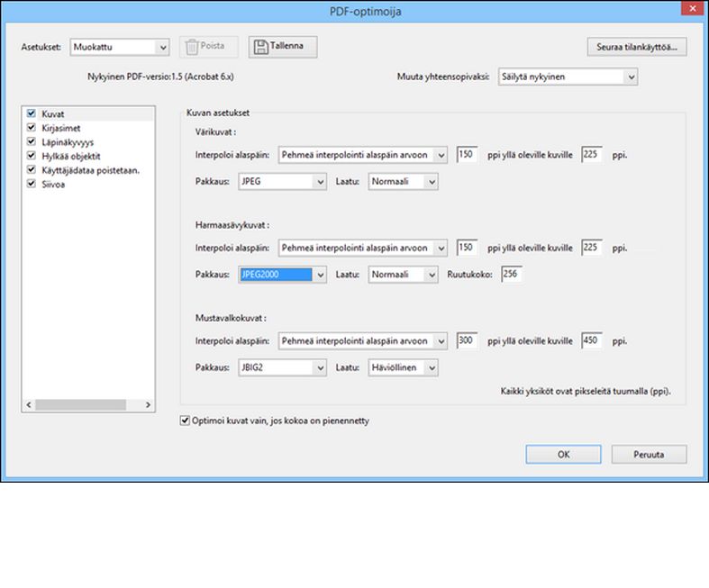Screen dimensions: 709x588
Task: Click the Poista button
Action: 209,47
